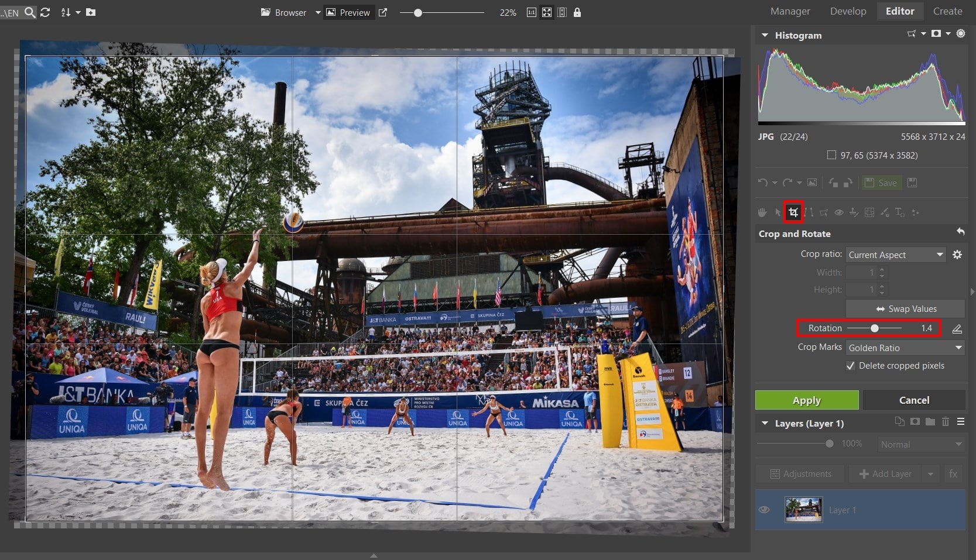Select the hand pan tool
Image resolution: width=976 pixels, height=560 pixels.
(x=762, y=212)
